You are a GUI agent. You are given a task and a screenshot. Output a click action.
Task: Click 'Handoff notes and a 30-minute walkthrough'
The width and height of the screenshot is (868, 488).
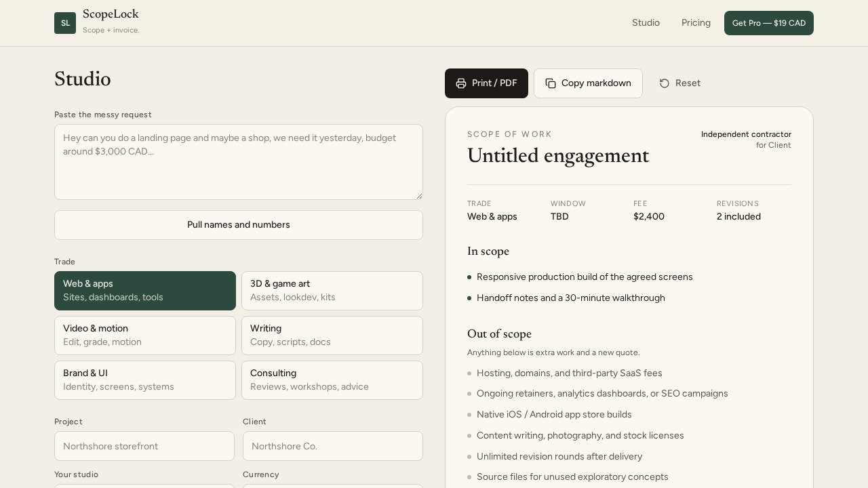[x=571, y=298]
